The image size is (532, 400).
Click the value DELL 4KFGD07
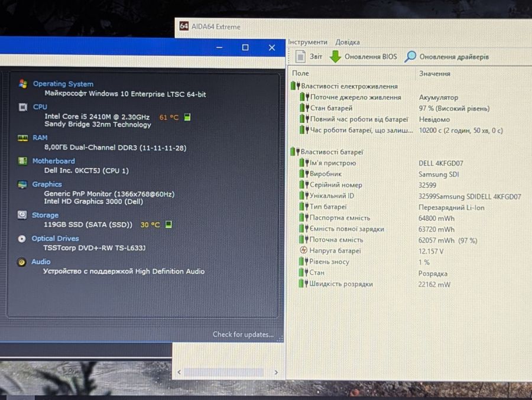441,163
